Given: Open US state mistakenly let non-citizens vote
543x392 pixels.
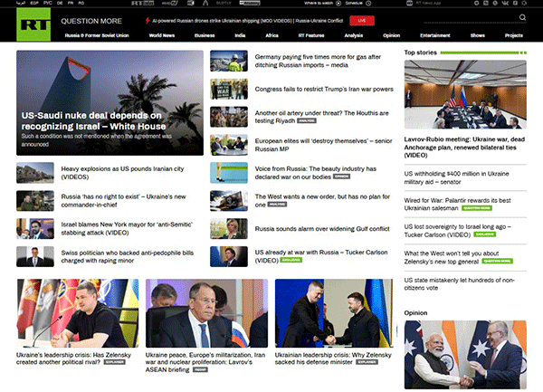Looking at the screenshot, I should coord(459,284).
